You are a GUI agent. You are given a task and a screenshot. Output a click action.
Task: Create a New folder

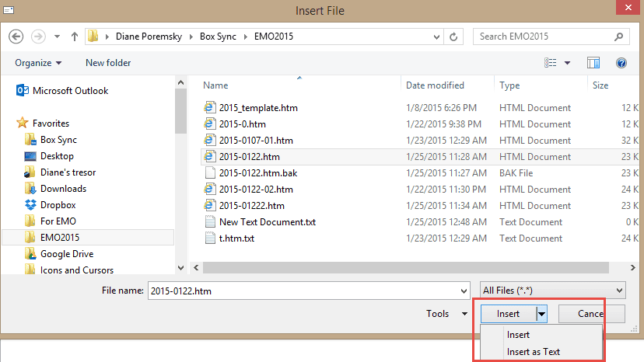108,63
